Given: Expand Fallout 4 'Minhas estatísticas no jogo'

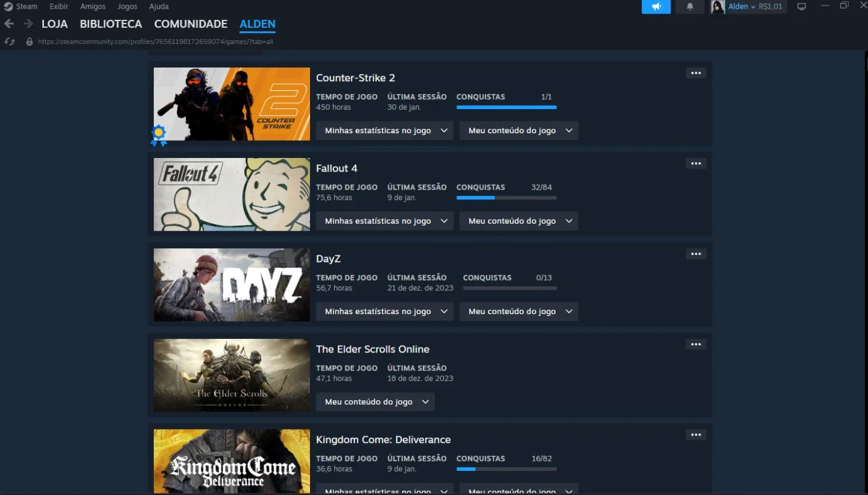Looking at the screenshot, I should 384,221.
